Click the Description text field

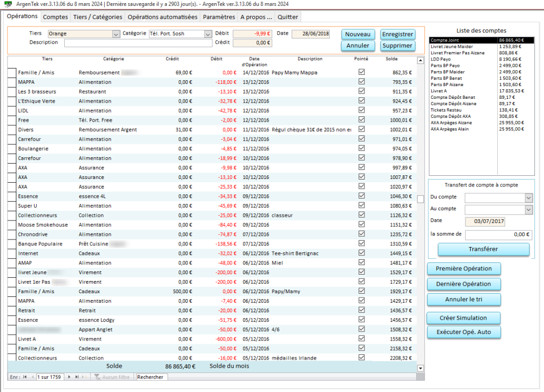138,43
